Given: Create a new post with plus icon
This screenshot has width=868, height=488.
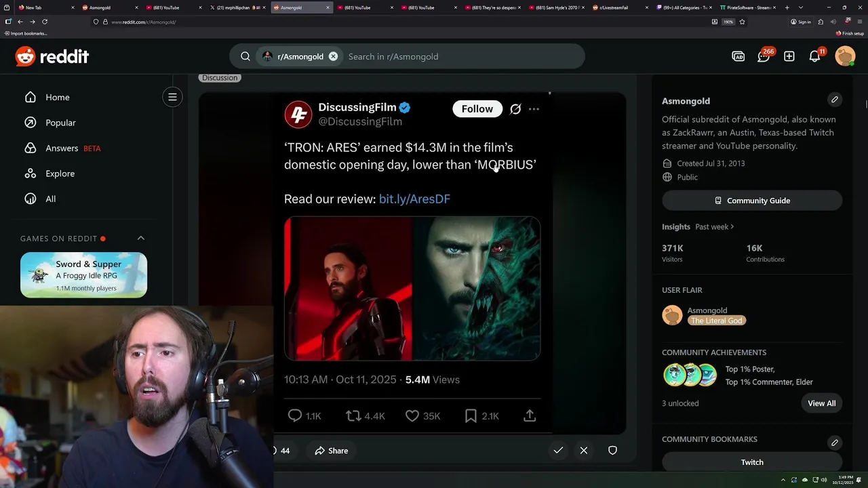Looking at the screenshot, I should 789,56.
